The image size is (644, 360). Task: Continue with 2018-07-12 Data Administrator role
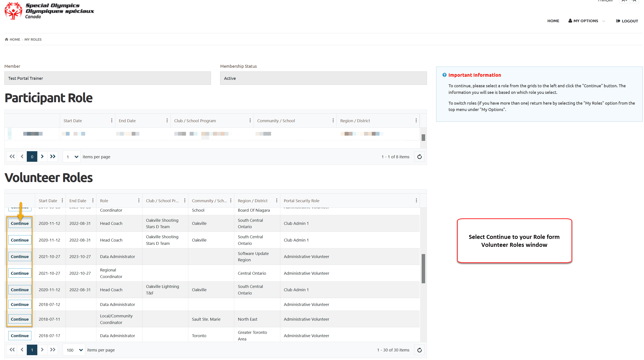tap(20, 304)
